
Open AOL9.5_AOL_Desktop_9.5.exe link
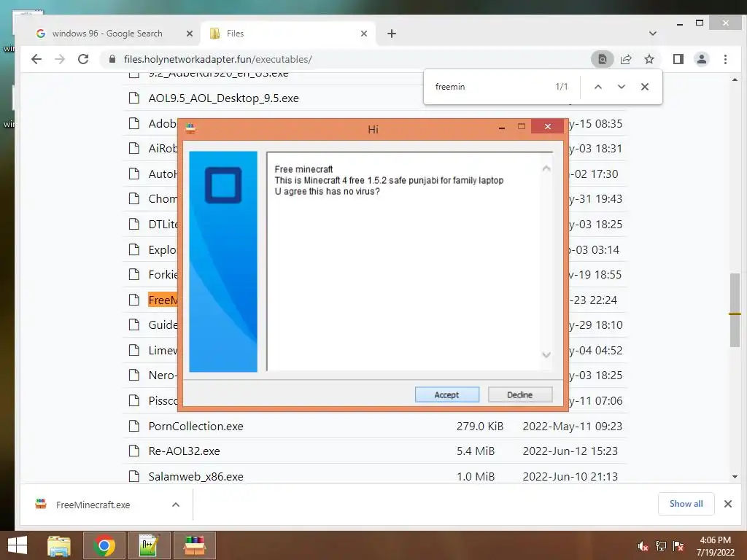coord(223,98)
